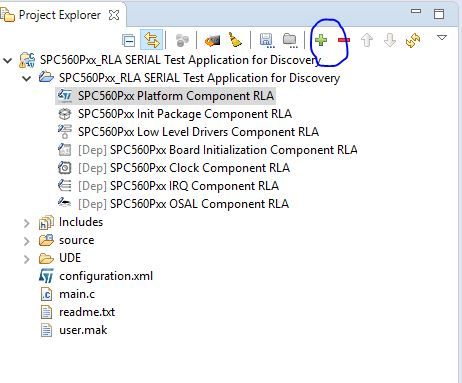Open the View Menu triangle dropdown

click(442, 37)
